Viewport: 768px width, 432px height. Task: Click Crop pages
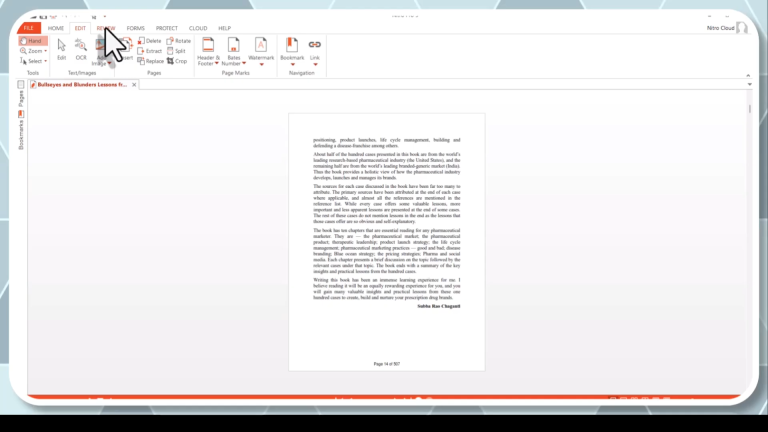coord(177,61)
